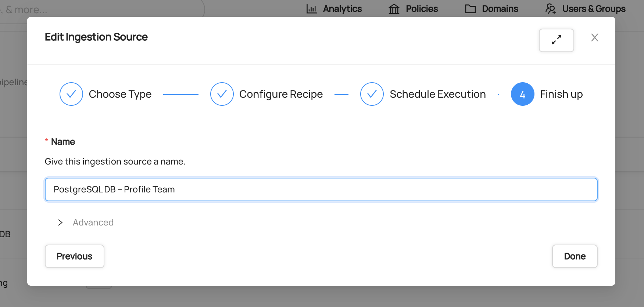This screenshot has width=644, height=307.
Task: Click the Schedule Execution checkmark circle
Action: 372,94
